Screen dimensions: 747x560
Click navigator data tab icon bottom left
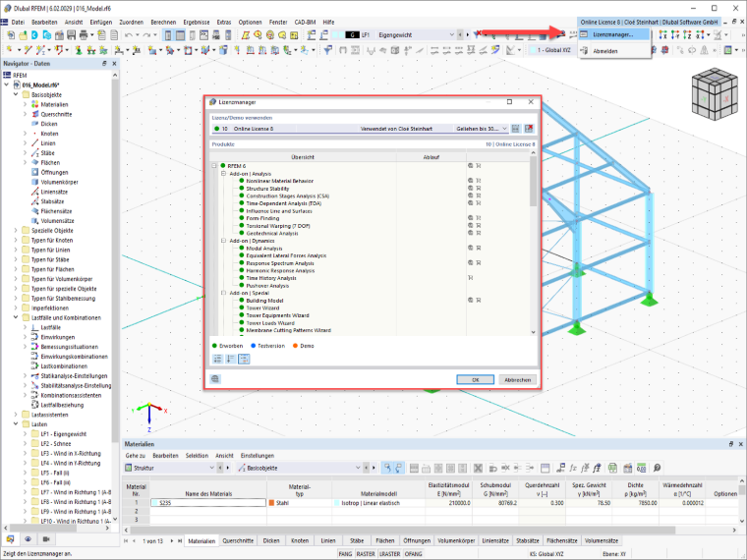click(x=10, y=539)
